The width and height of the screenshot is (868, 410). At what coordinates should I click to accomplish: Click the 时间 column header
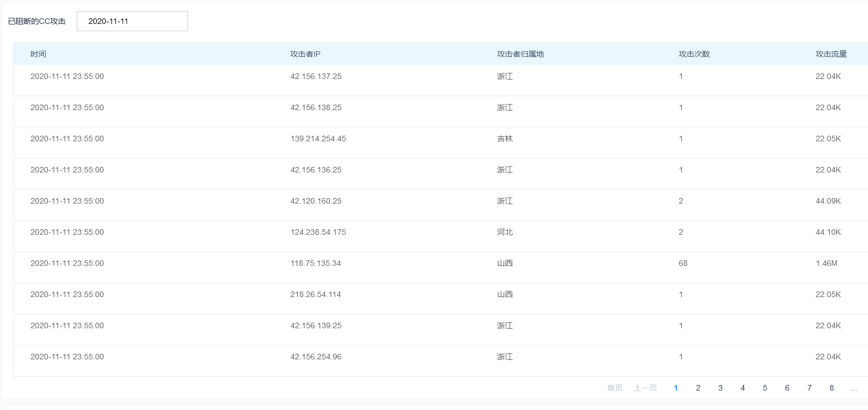pyautogui.click(x=38, y=54)
